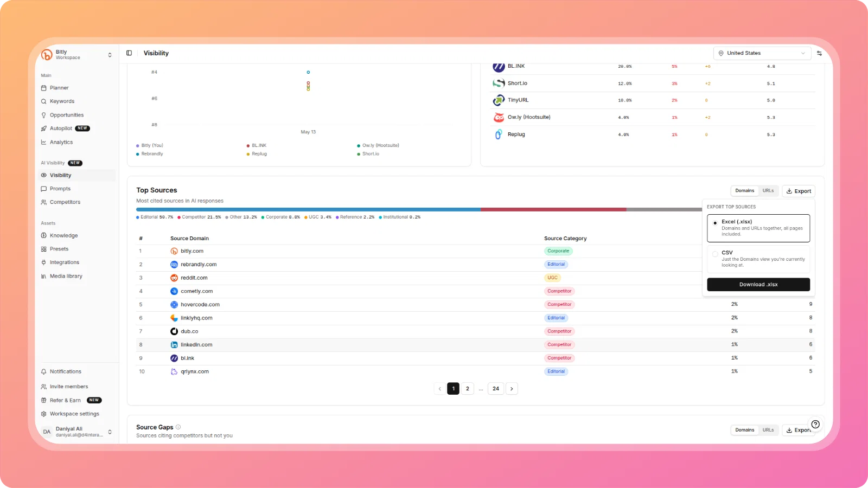Jump to page 24 of Top Sources
Image resolution: width=868 pixels, height=488 pixels.
coord(496,389)
